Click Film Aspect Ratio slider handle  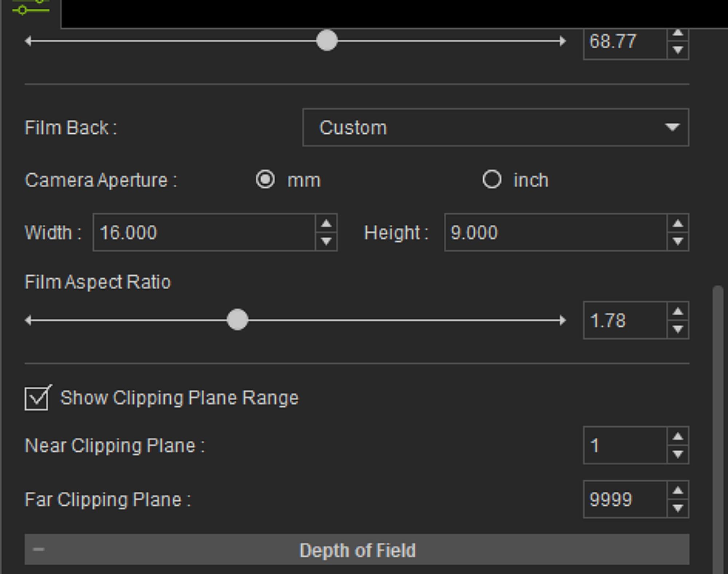click(237, 320)
